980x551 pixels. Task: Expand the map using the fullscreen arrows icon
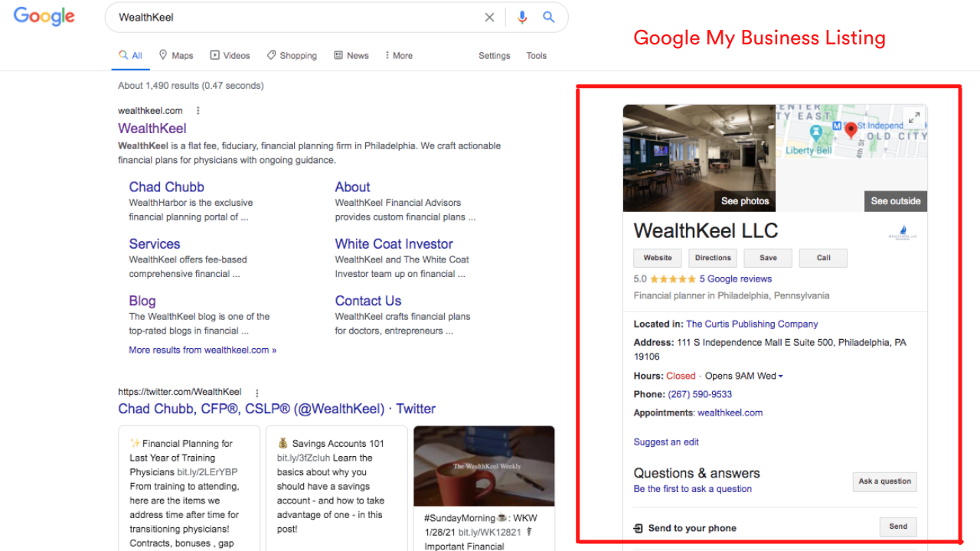tap(914, 117)
